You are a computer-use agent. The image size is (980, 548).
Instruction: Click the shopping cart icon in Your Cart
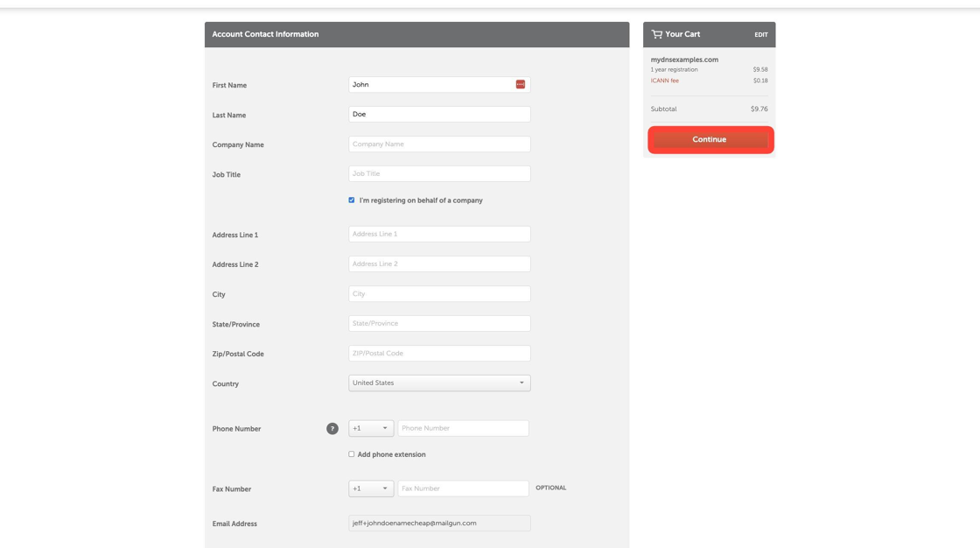(x=656, y=34)
